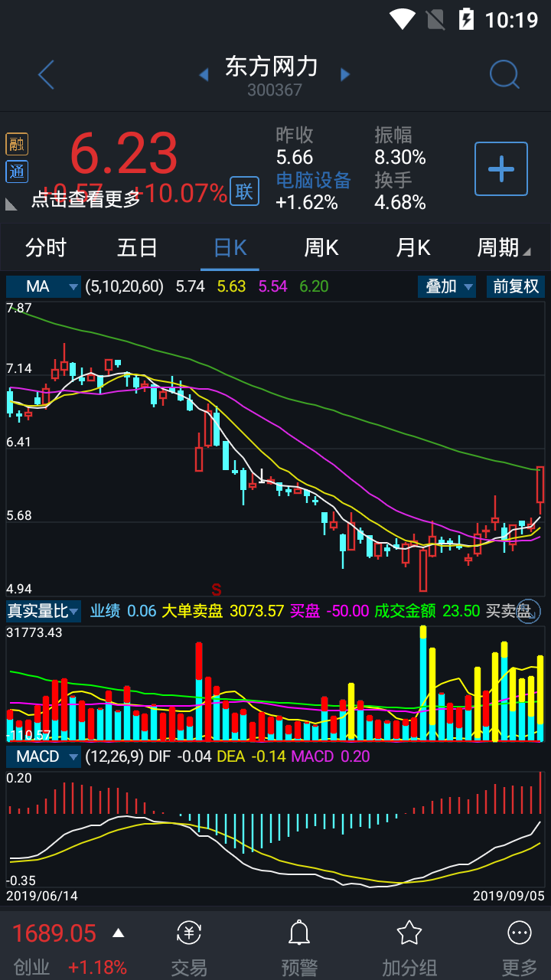Tap the 大单卖盘 value 3073.57
Screen dimensions: 551x980
257,611
